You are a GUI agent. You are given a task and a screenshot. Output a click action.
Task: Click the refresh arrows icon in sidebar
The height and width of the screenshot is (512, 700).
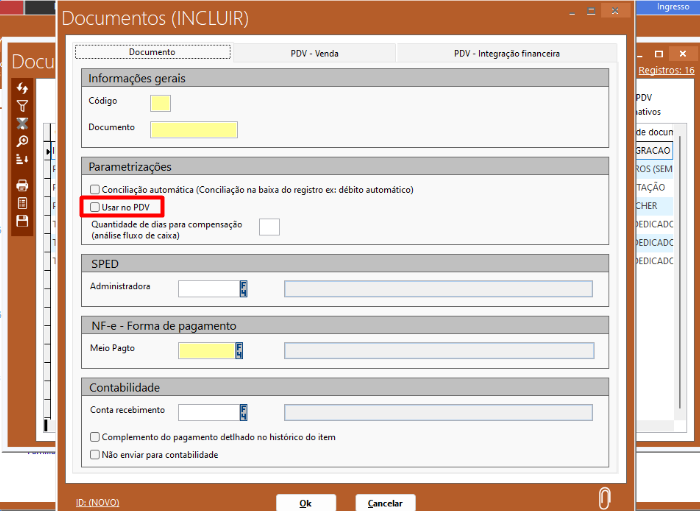point(22,89)
